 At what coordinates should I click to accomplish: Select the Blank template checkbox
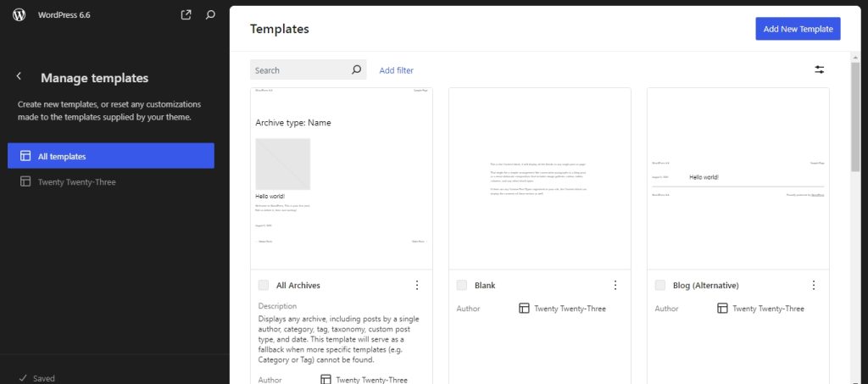(x=462, y=285)
